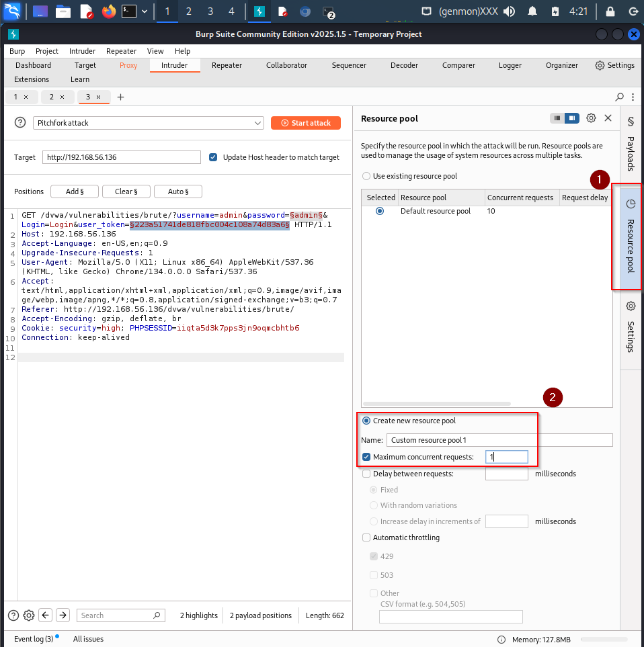The height and width of the screenshot is (647, 644).
Task: Enable the Automatic throttling checkbox
Action: 366,537
